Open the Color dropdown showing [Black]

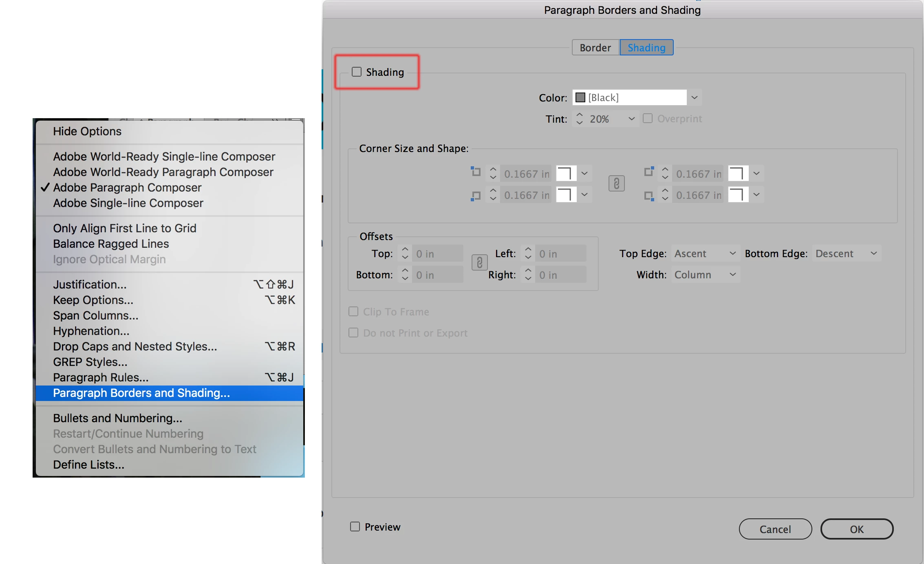(695, 97)
